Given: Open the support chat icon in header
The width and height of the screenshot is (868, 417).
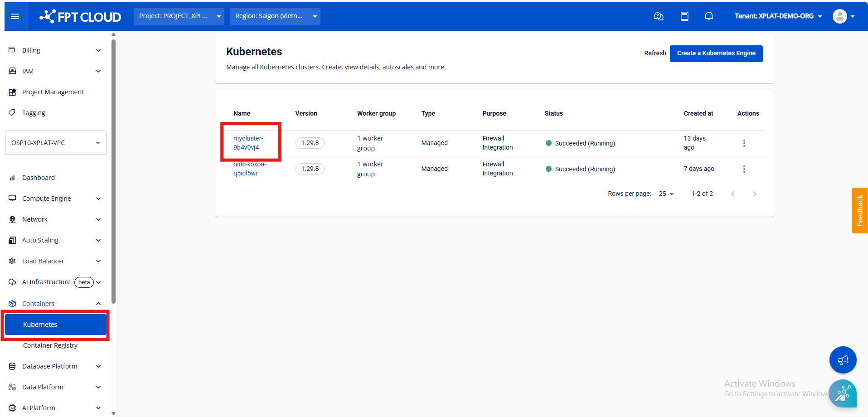Looking at the screenshot, I should click(659, 16).
